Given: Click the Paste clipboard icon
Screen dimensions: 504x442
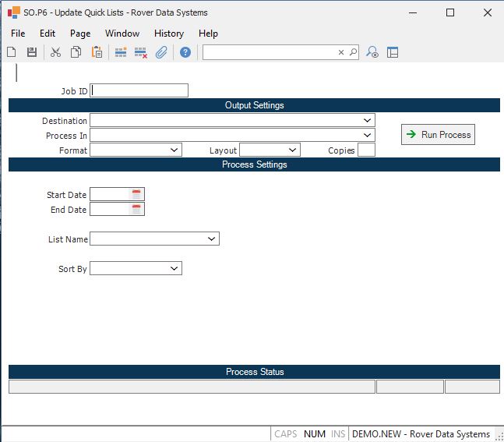Looking at the screenshot, I should tap(97, 52).
